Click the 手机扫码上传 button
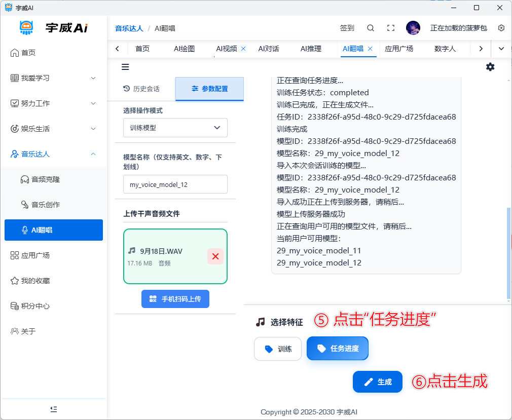Image resolution: width=512 pixels, height=420 pixels. click(175, 299)
